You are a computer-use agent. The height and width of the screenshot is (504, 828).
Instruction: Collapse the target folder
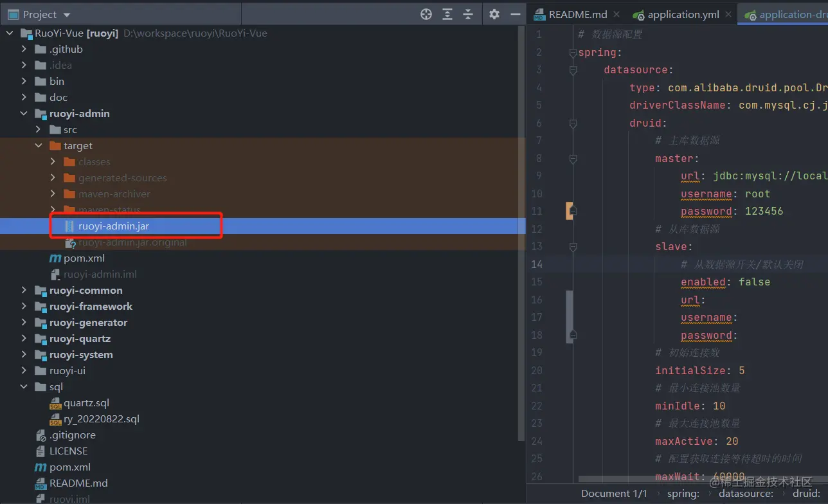click(x=39, y=146)
